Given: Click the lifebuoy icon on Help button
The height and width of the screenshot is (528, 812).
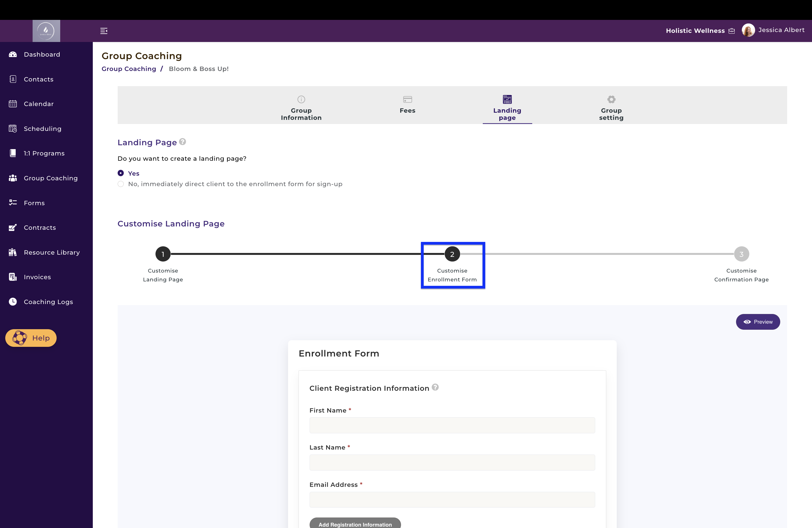Looking at the screenshot, I should coord(19,338).
